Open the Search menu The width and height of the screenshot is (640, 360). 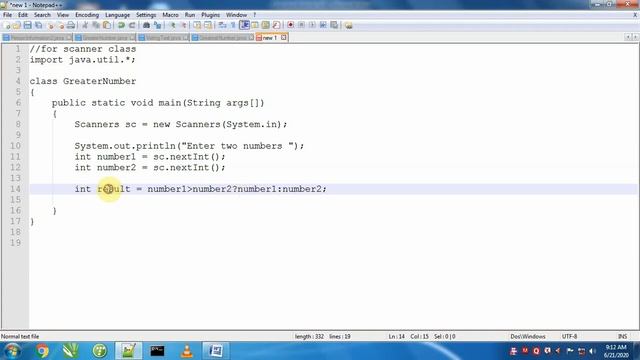(x=42, y=15)
